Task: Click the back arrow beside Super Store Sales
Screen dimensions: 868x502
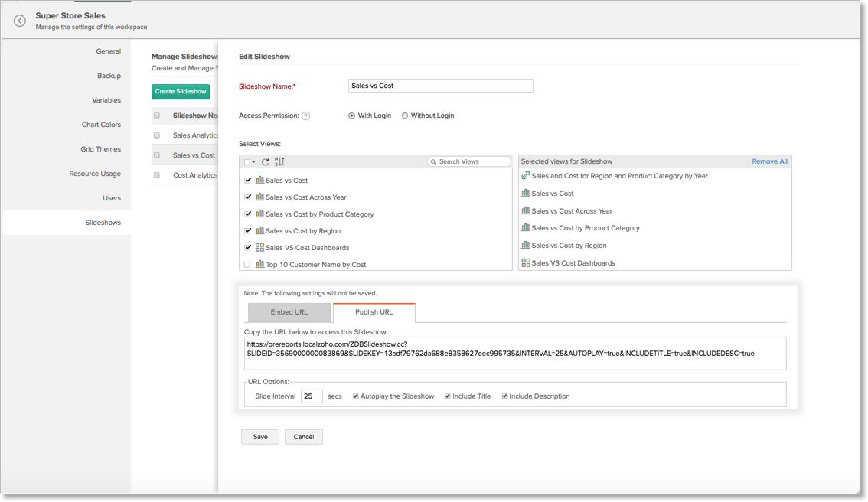Action: tap(20, 21)
